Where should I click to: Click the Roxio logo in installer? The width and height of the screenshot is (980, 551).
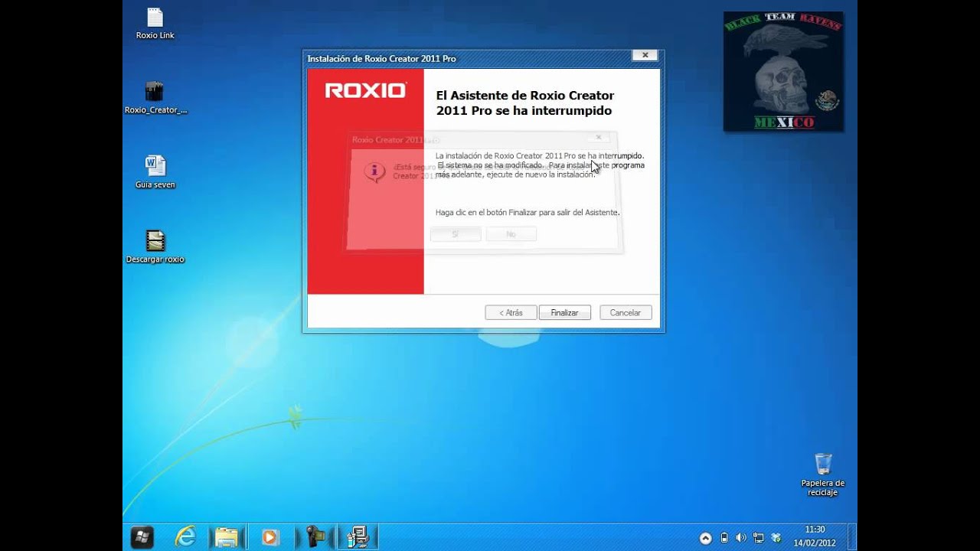pyautogui.click(x=365, y=90)
